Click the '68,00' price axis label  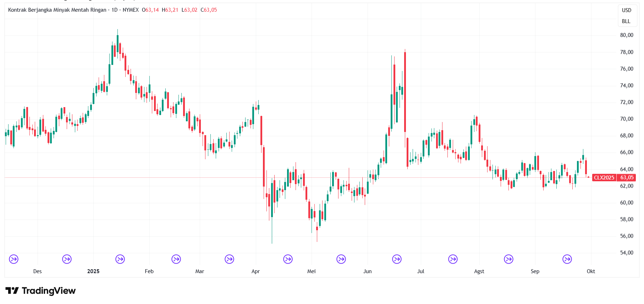coord(627,136)
